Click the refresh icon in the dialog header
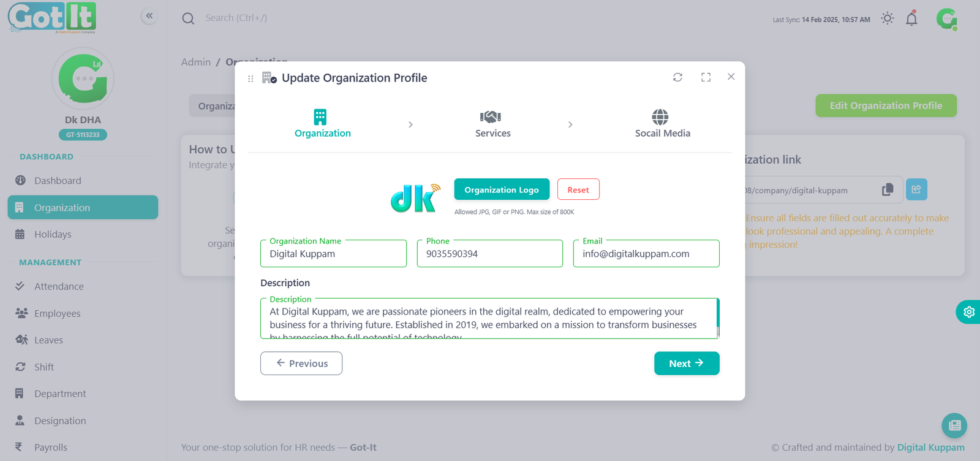 tap(677, 77)
